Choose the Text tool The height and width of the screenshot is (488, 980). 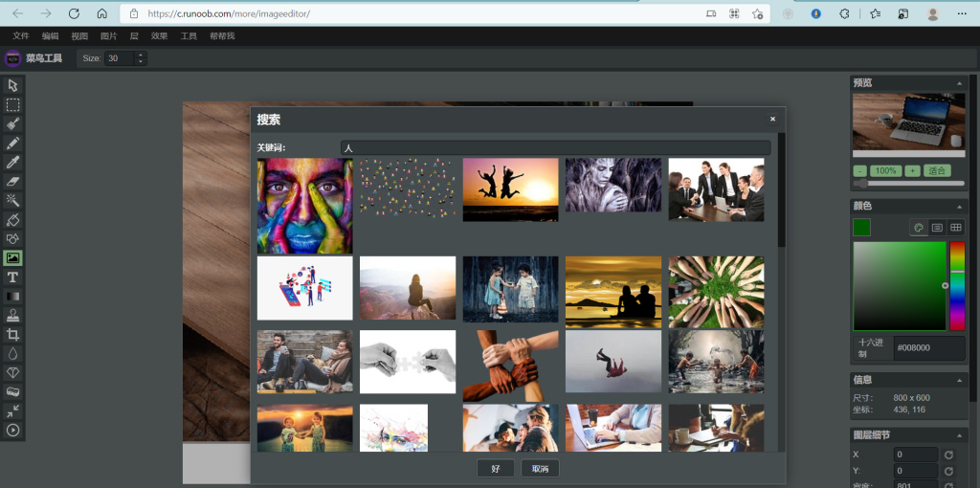(x=13, y=277)
